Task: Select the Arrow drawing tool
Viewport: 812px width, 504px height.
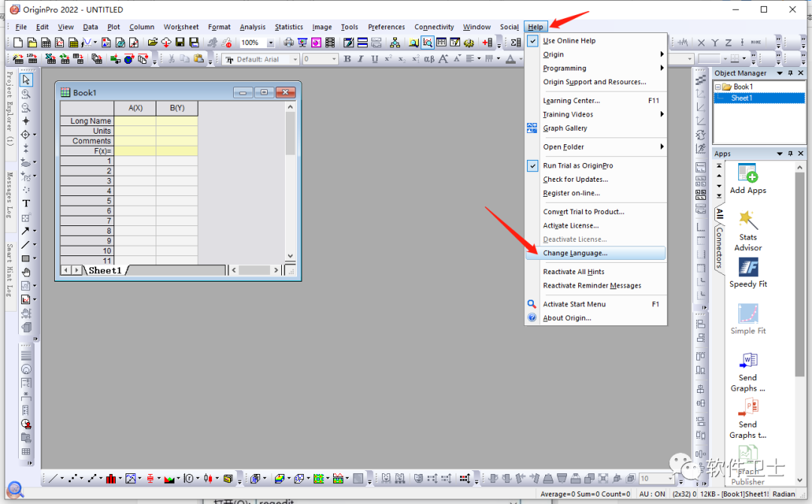Action: coord(26,231)
